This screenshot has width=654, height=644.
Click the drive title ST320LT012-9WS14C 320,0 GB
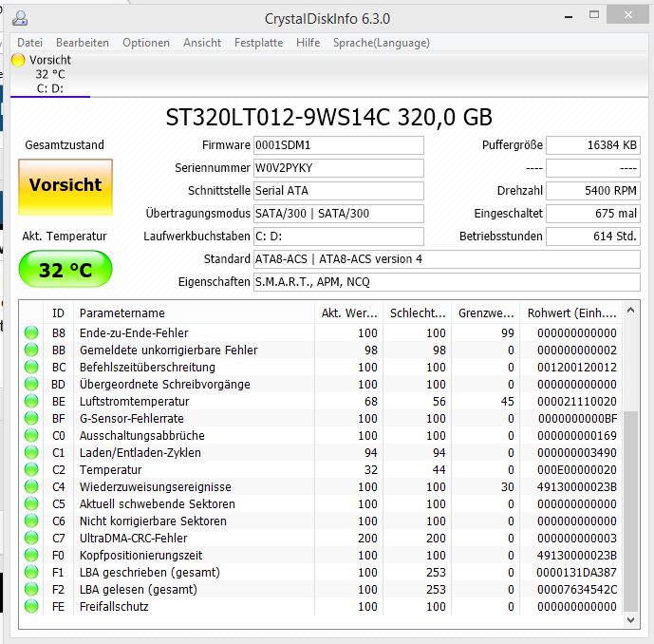pos(328,117)
